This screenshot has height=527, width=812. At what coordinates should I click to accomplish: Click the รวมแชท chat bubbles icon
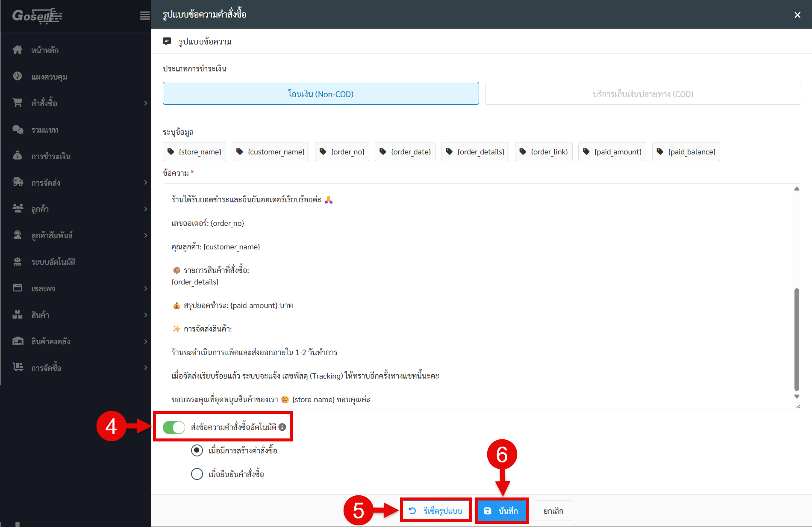pyautogui.click(x=18, y=130)
